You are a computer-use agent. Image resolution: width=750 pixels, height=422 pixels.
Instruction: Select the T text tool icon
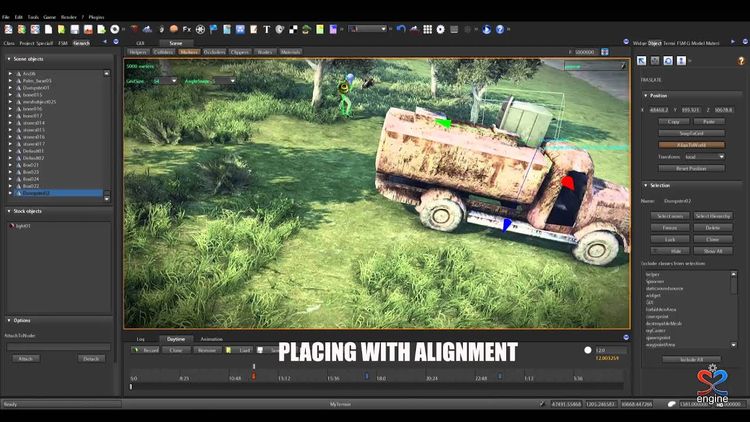click(266, 29)
